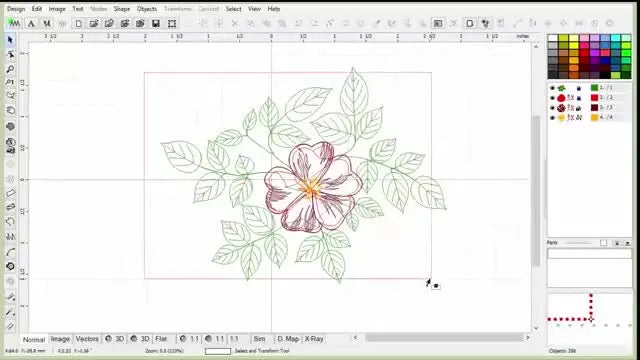Switch to the Flat view tab

click(161, 339)
